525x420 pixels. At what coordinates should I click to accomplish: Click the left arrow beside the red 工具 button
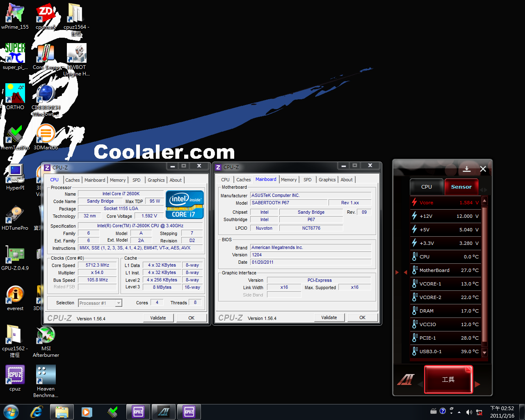click(420, 384)
